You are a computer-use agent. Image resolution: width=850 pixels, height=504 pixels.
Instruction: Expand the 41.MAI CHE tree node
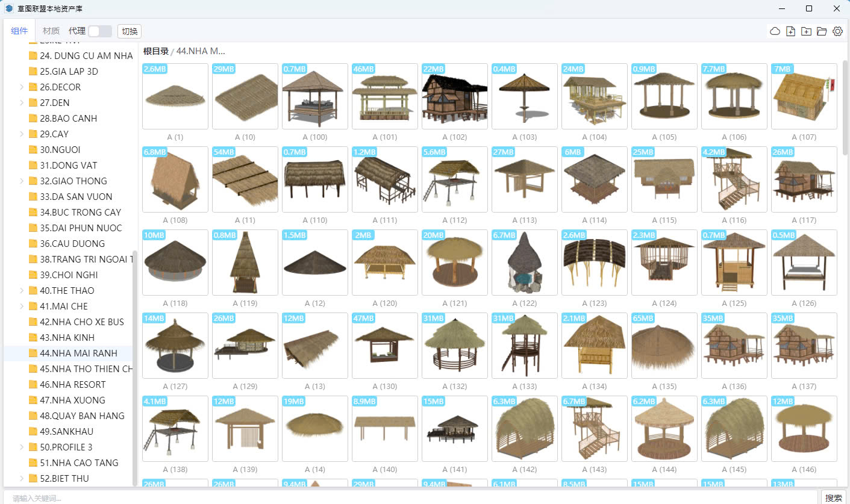(22, 306)
